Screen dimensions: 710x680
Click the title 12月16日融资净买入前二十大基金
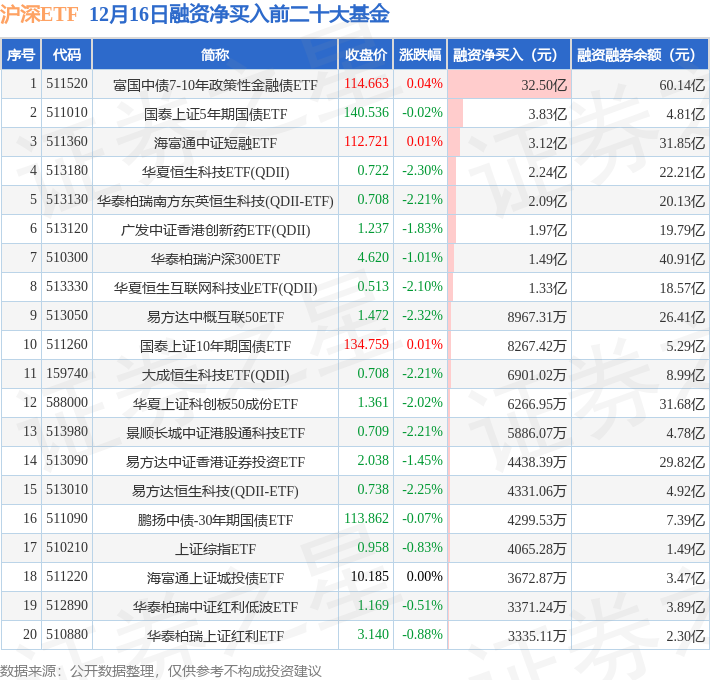click(239, 14)
